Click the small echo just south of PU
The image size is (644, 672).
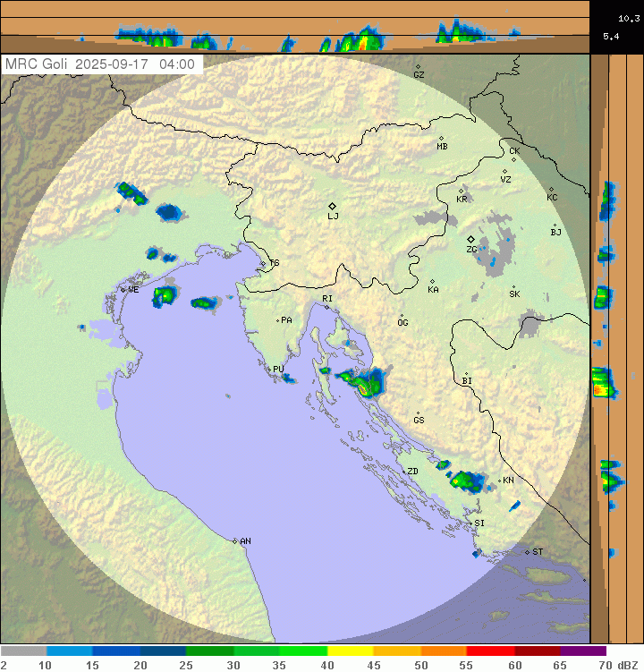pyautogui.click(x=288, y=379)
